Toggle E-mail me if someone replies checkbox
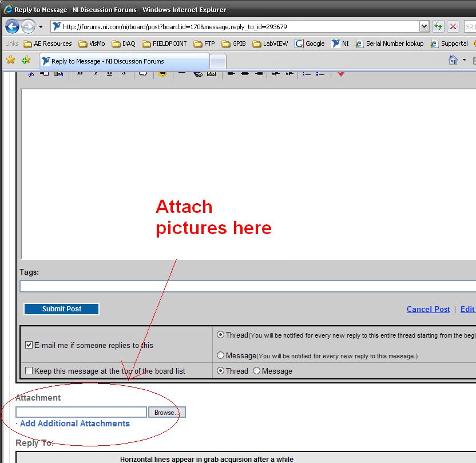This screenshot has height=463, width=476. point(29,345)
